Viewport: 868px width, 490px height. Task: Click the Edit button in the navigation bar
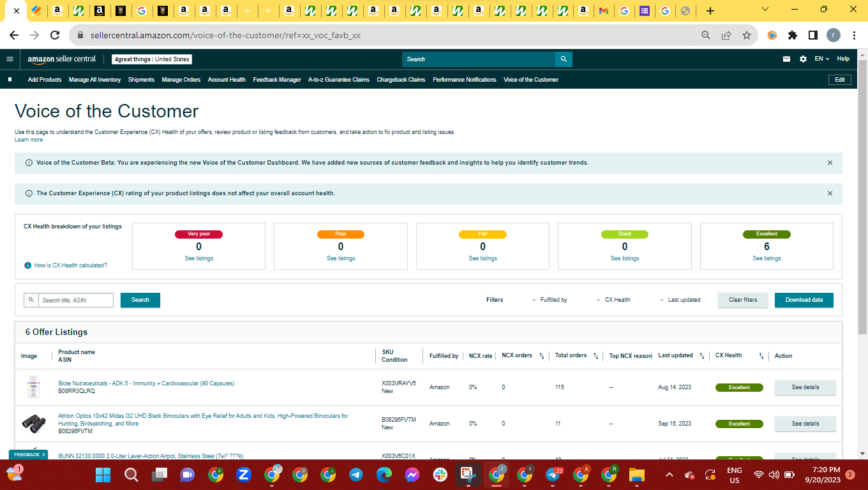pos(840,80)
